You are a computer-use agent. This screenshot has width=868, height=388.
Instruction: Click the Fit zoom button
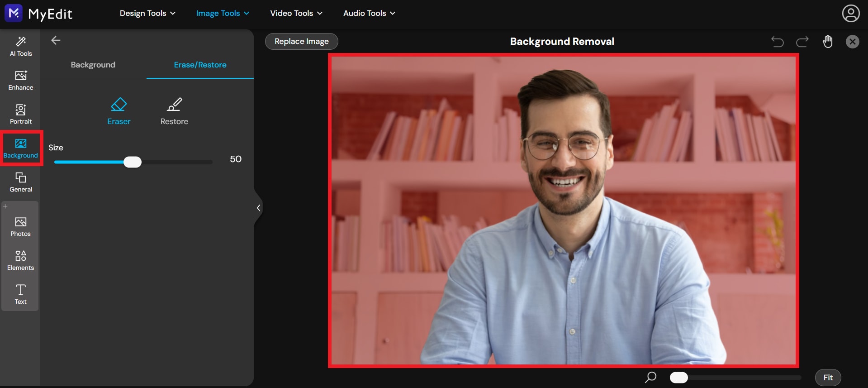pos(828,378)
